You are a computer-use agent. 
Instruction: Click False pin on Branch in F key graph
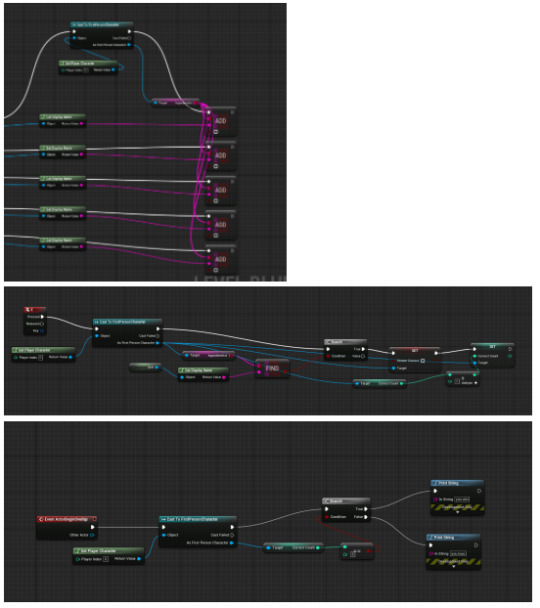pyautogui.click(x=363, y=356)
